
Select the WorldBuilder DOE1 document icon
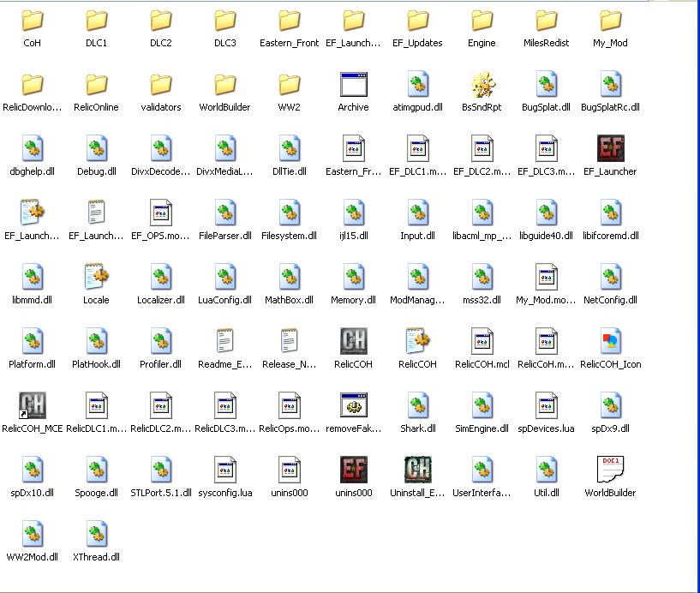pyautogui.click(x=610, y=470)
